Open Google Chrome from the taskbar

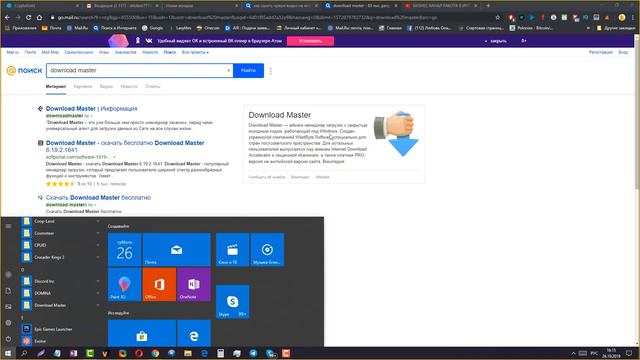click(155, 353)
